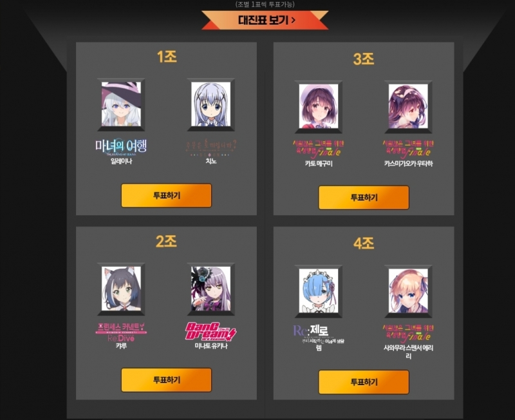Click the 주문은 토끼입니까 logo above 치노
The width and height of the screenshot is (515, 420).
[211, 148]
